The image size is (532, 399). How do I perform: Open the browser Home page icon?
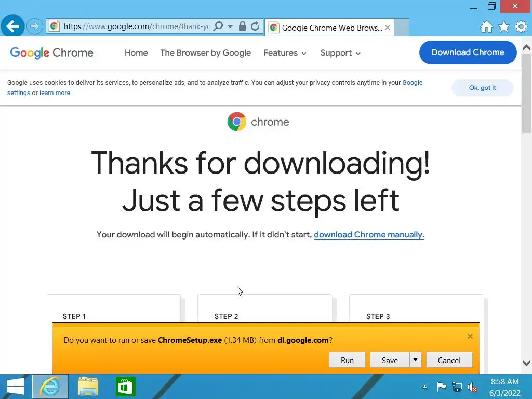tap(486, 26)
